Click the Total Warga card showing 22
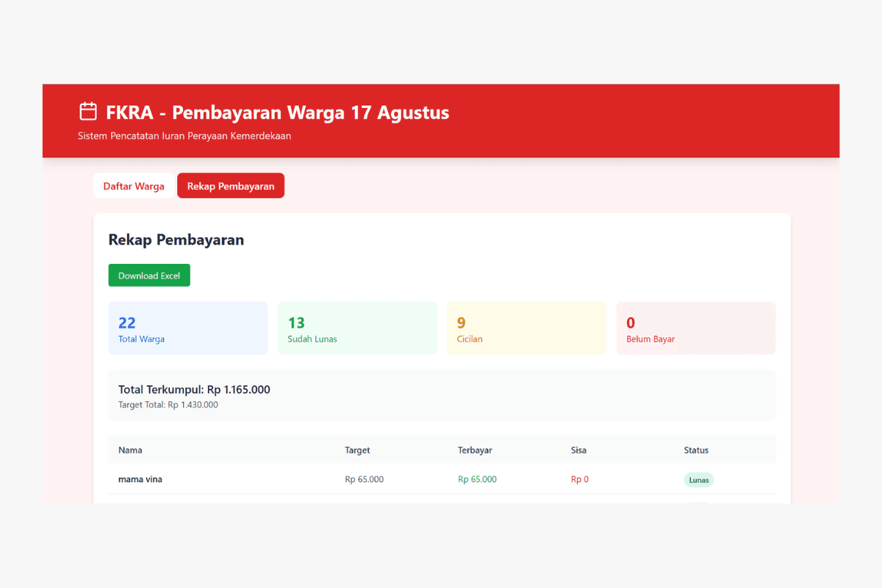This screenshot has height=588, width=882. [x=188, y=329]
